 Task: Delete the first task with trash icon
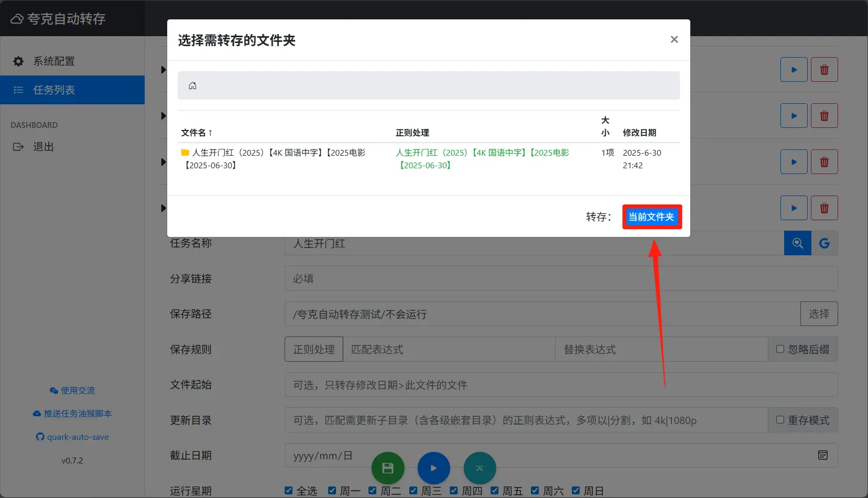(824, 70)
